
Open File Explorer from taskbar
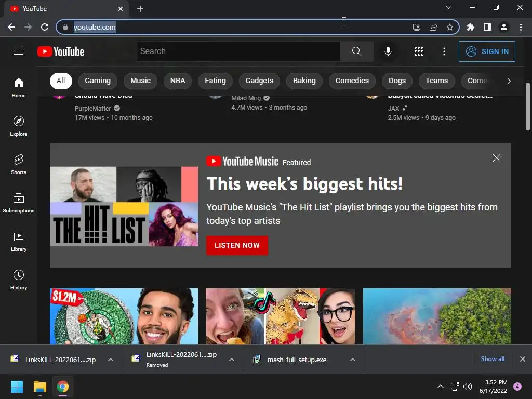[x=39, y=387]
